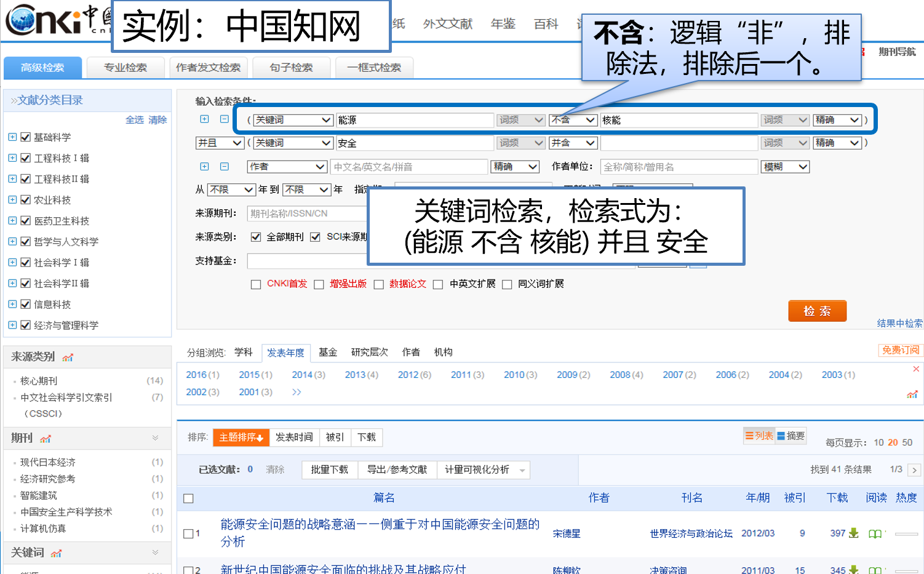Screen dimensions: 924x574
Task: Click inside the 作者单位 input field
Action: 679,166
